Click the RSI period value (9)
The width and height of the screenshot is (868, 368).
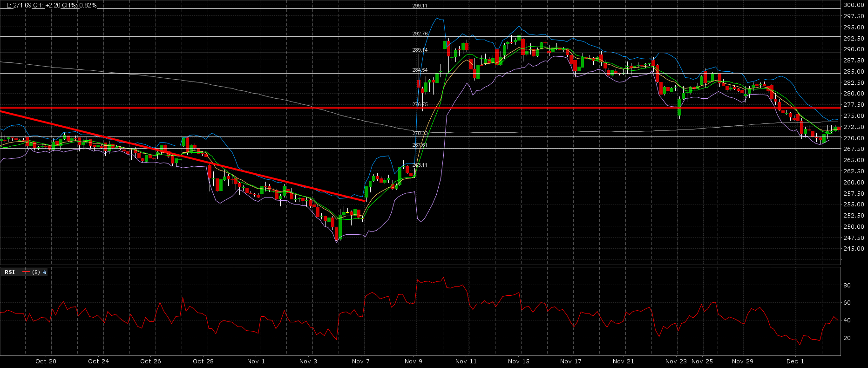coord(36,272)
